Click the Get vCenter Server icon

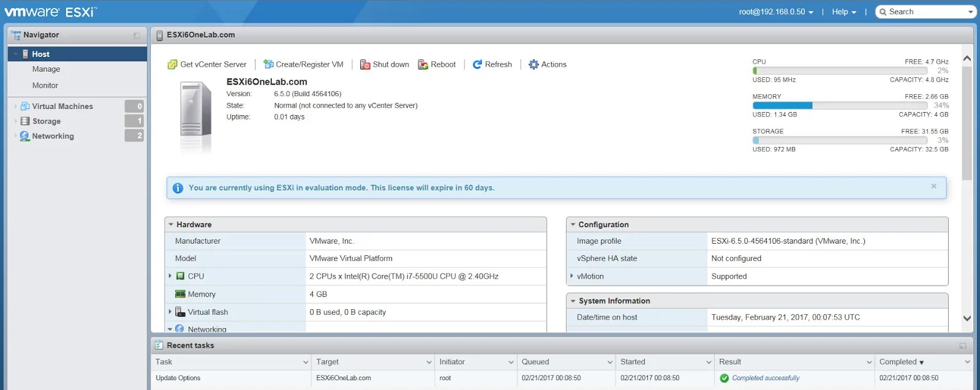(173, 64)
